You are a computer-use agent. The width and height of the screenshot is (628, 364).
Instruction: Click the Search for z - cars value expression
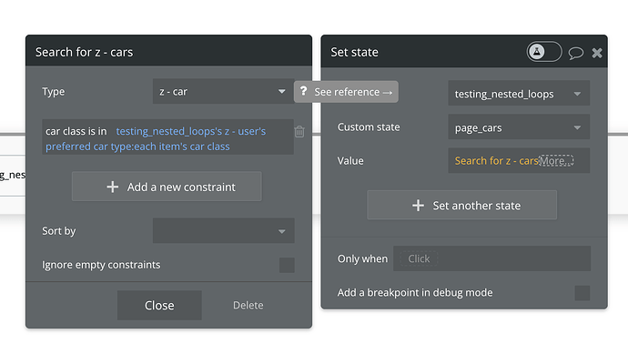[496, 161]
